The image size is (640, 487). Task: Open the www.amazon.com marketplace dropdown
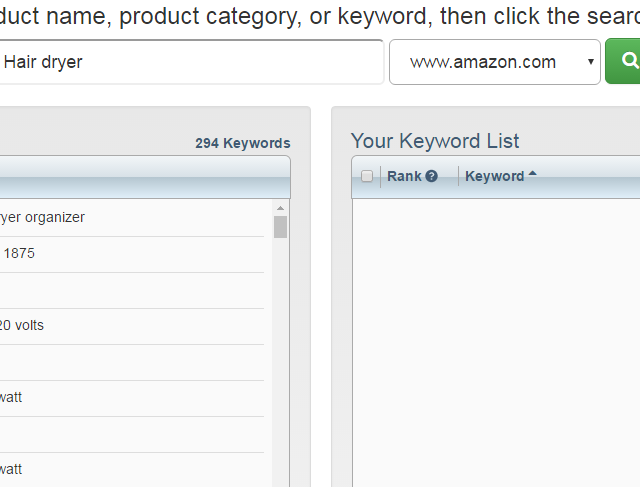pyautogui.click(x=494, y=62)
